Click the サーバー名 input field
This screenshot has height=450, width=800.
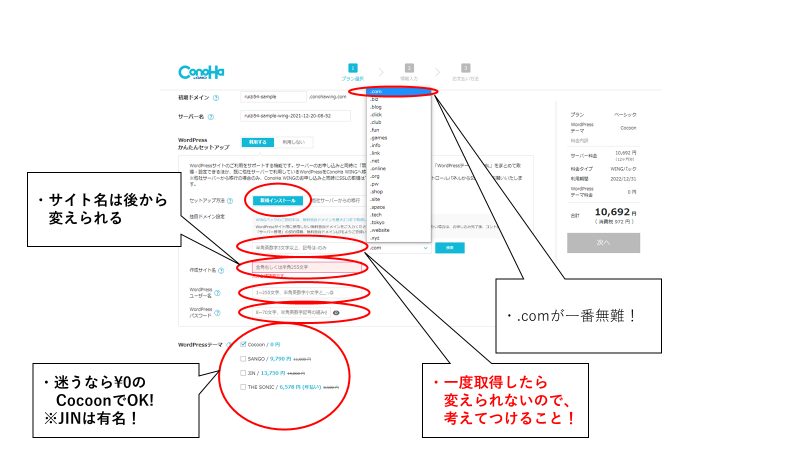pos(295,116)
